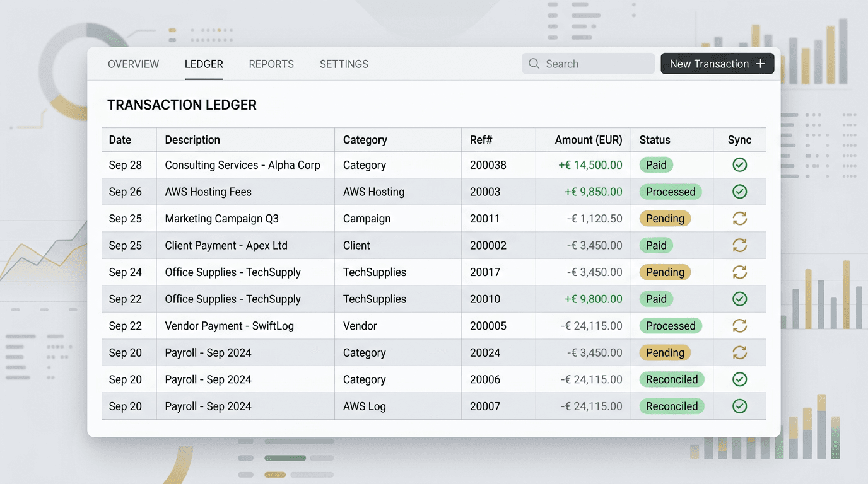This screenshot has width=868, height=484.
Task: Click checkmark icon on Sep 22 Office Supplies row
Action: [739, 299]
